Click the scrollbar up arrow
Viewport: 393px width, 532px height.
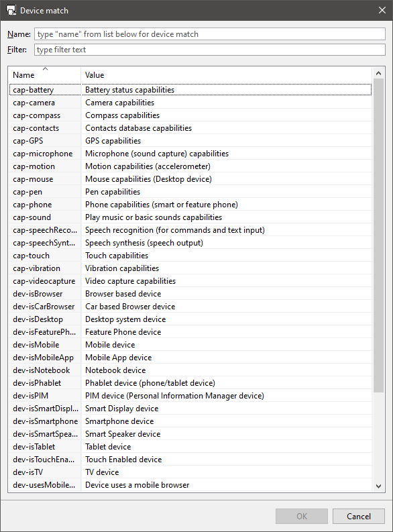pos(379,73)
